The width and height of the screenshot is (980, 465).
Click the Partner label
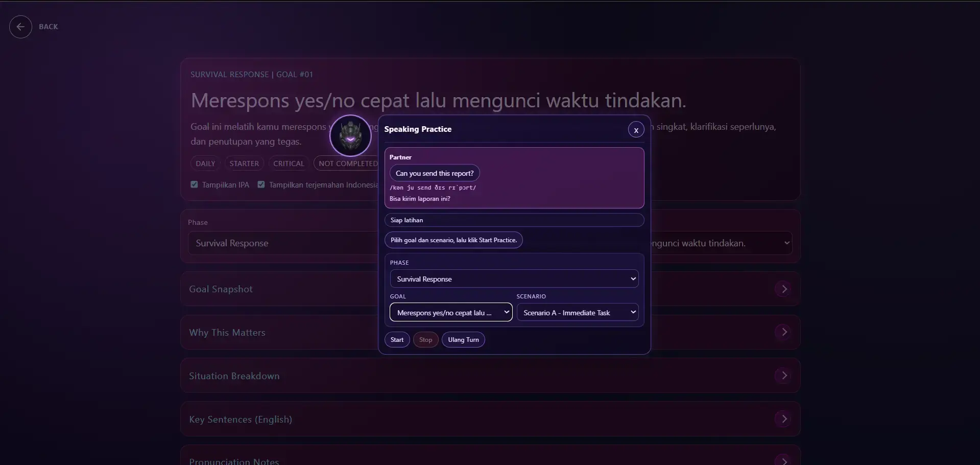[400, 157]
